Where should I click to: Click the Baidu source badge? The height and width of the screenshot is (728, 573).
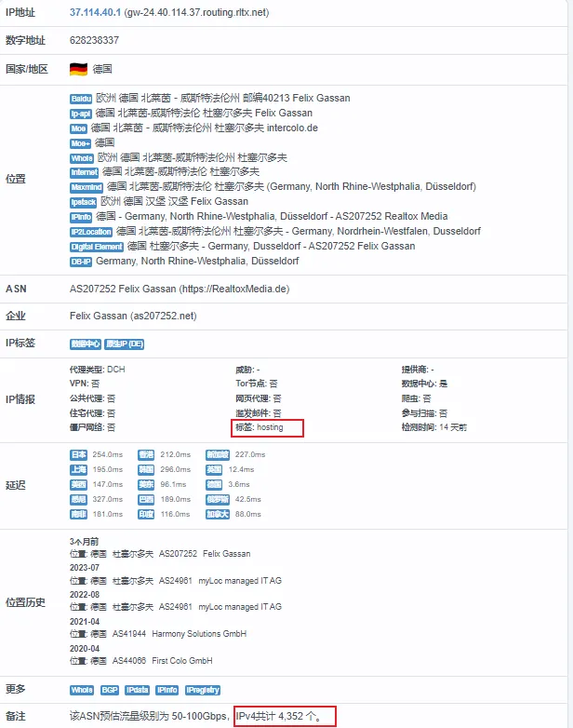pyautogui.click(x=82, y=99)
